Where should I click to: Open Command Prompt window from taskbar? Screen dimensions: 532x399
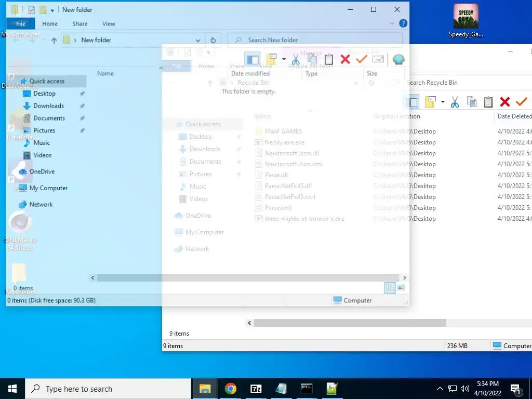coord(307,389)
